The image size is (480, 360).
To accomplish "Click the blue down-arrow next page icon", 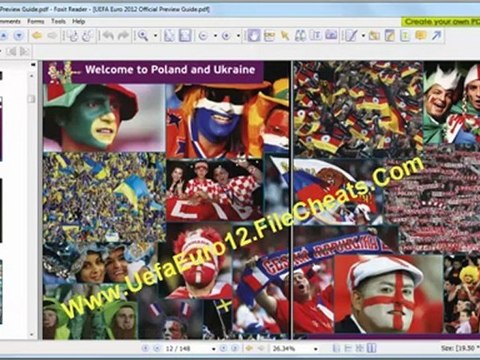I will pos(19,35).
